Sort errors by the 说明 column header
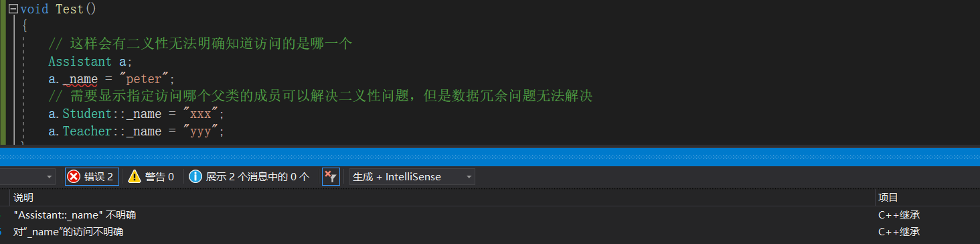 (23, 198)
